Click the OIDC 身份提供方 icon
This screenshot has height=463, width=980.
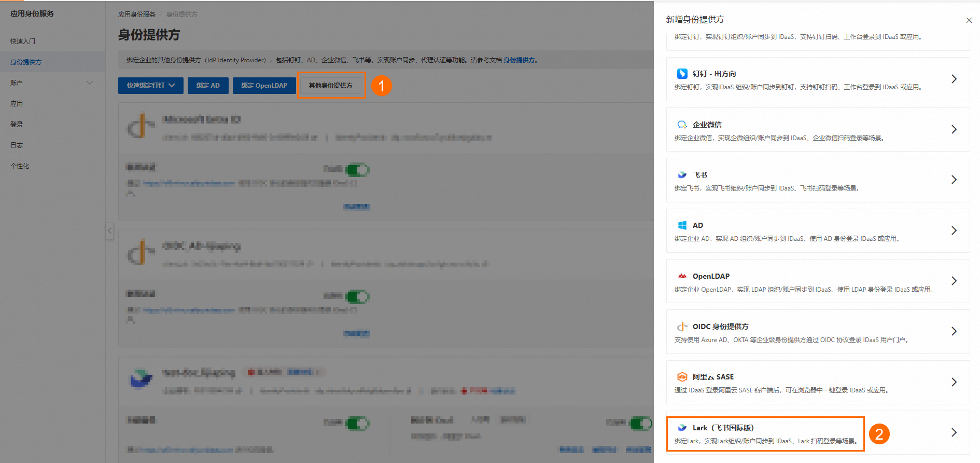tap(682, 326)
